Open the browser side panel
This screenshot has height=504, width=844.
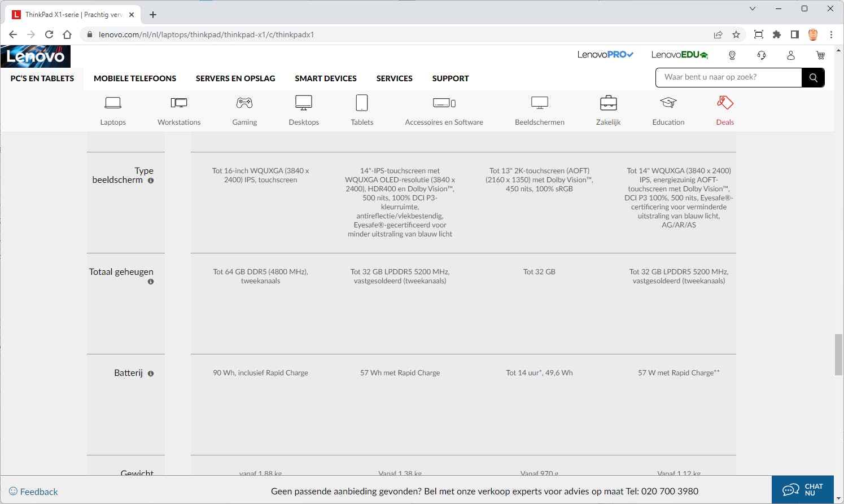pos(795,34)
